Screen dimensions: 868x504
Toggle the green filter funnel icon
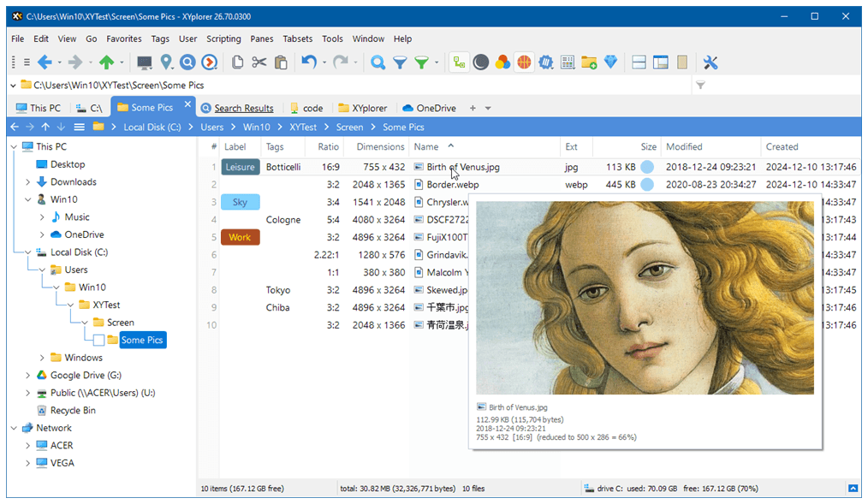[419, 62]
